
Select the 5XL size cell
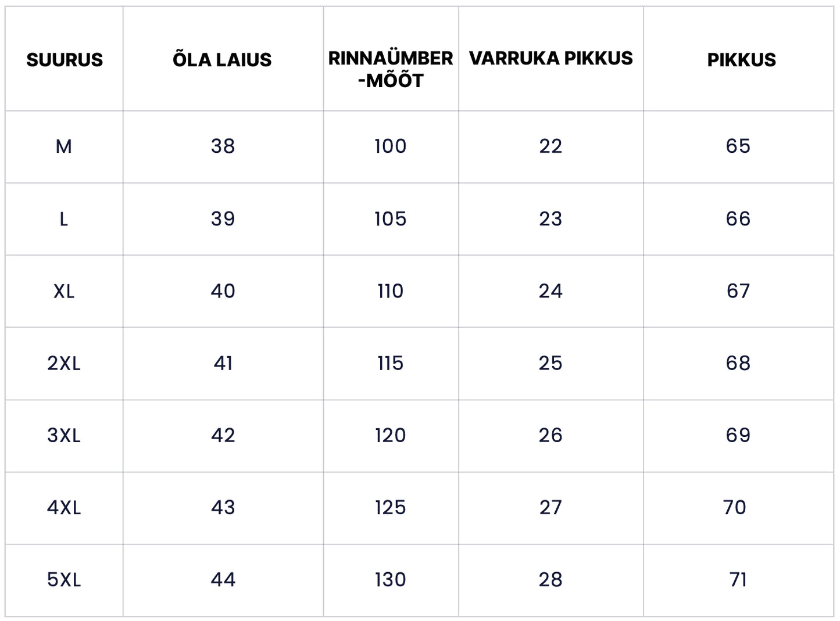(64, 579)
